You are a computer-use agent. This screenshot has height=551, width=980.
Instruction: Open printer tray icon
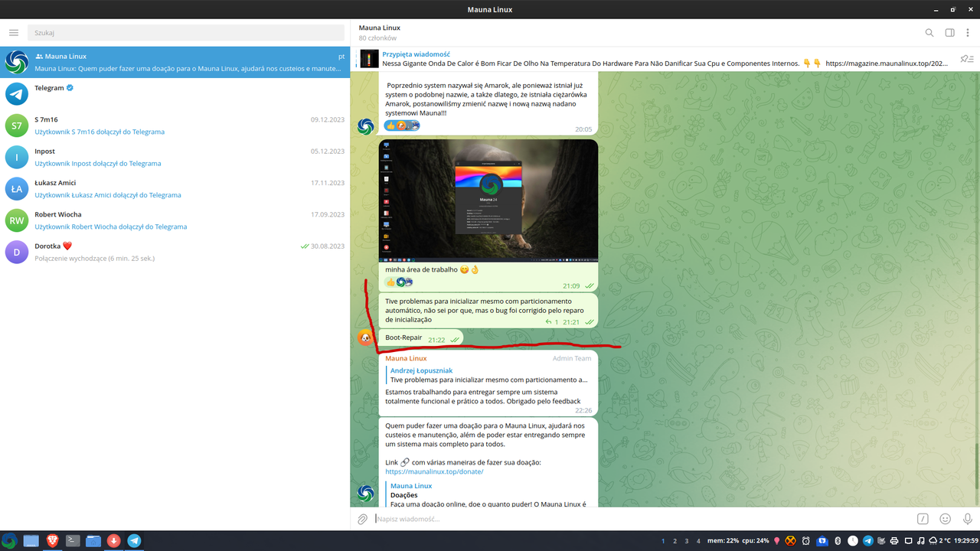click(894, 541)
